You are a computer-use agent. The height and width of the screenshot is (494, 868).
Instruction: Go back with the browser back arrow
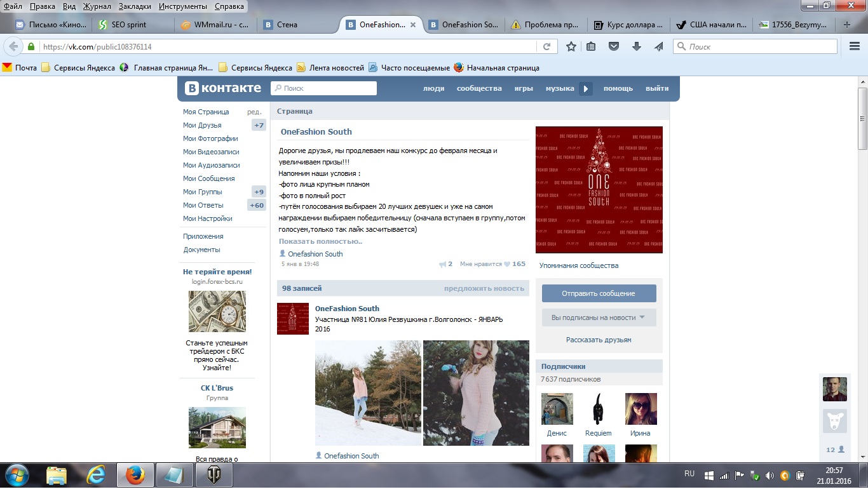coord(13,46)
